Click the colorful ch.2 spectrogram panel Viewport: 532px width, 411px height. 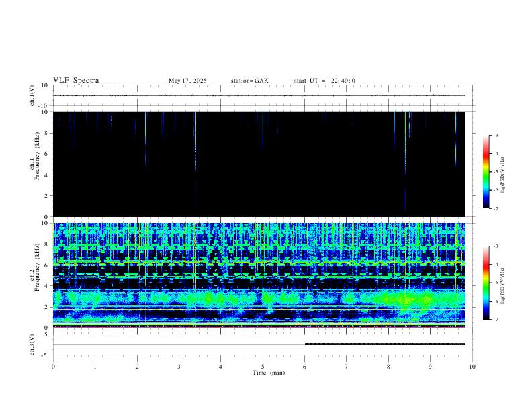[259, 275]
